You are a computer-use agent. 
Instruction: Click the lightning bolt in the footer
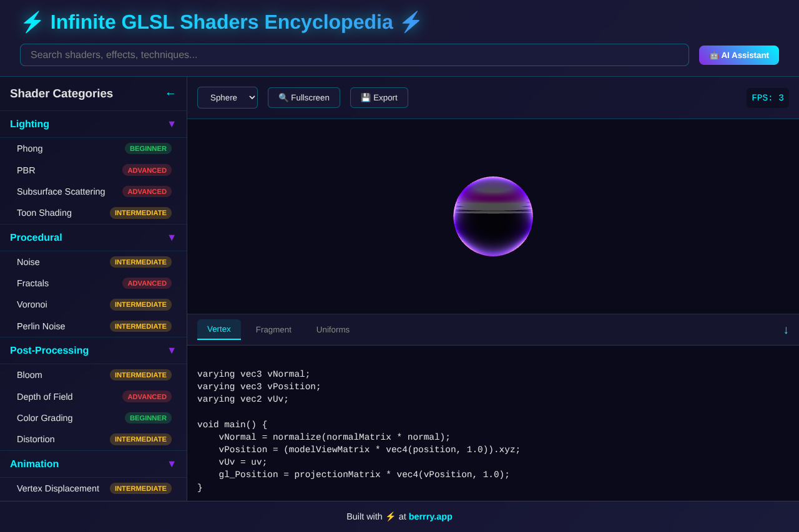[x=390, y=516]
